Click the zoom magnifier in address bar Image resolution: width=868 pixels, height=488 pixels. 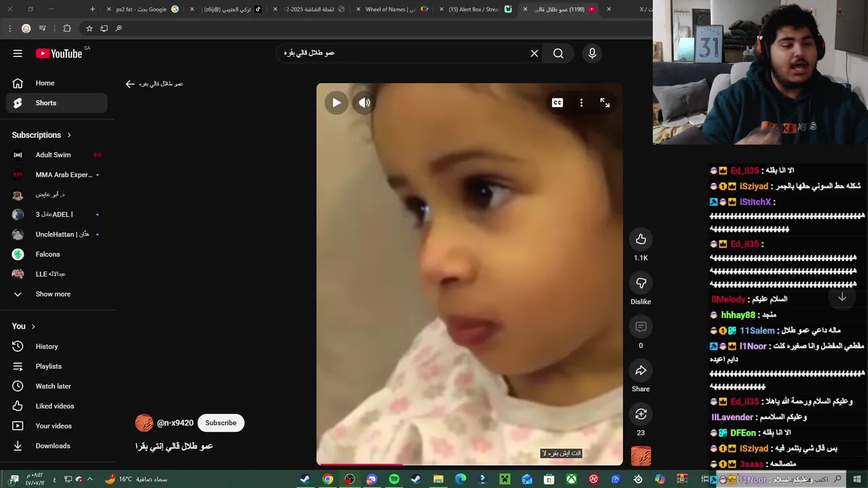click(x=119, y=28)
